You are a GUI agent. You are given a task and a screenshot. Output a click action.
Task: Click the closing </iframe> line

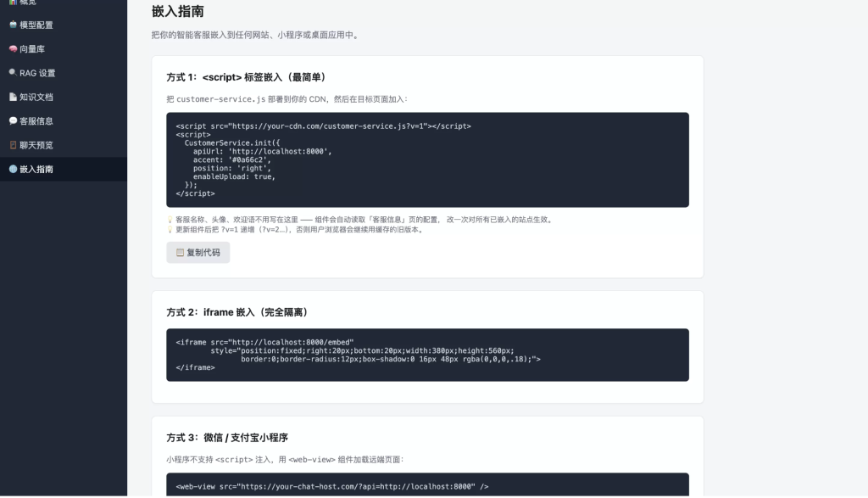[196, 367]
